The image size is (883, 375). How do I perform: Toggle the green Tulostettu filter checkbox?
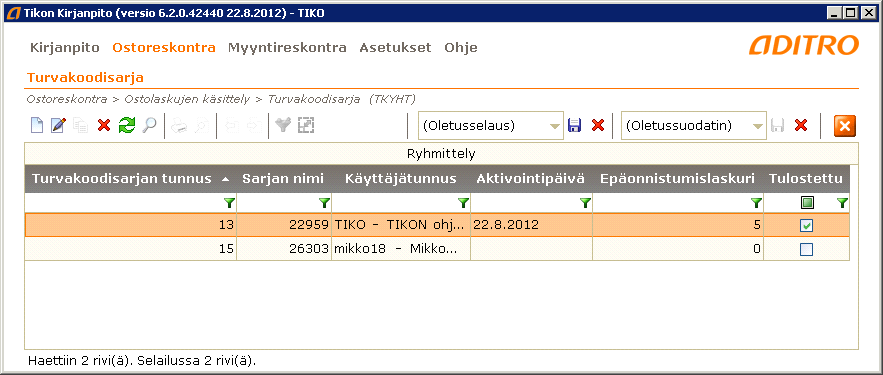click(807, 203)
